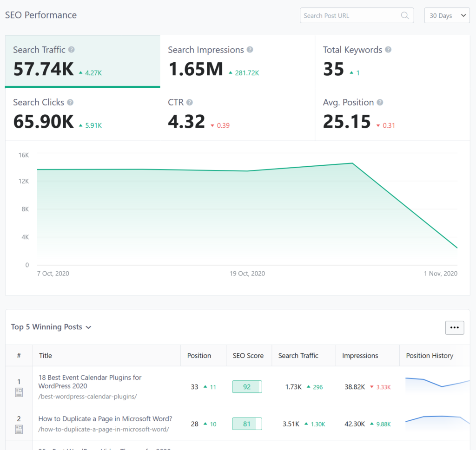Screen dimensions: 476x450
Task: Click the SEO Performance heading
Action: tap(41, 15)
